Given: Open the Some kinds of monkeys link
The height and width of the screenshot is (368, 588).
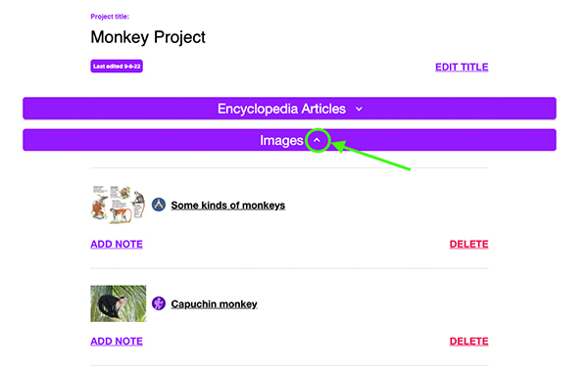Looking at the screenshot, I should (x=228, y=206).
